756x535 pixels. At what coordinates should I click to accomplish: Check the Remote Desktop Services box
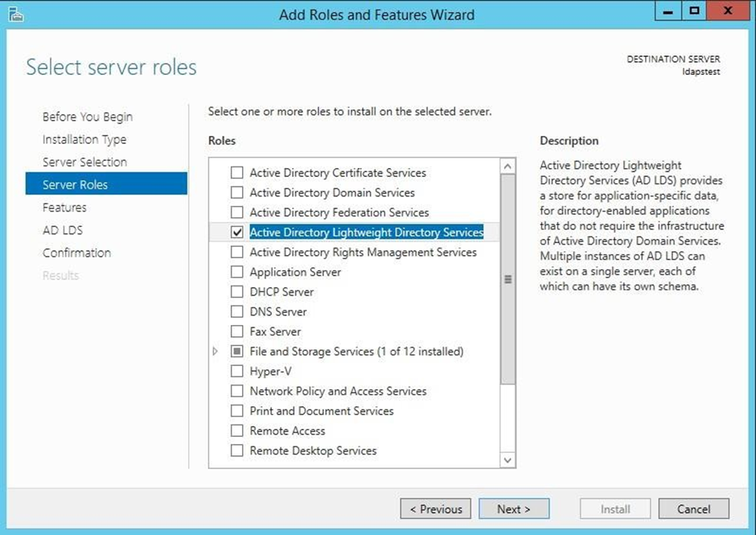(x=236, y=451)
